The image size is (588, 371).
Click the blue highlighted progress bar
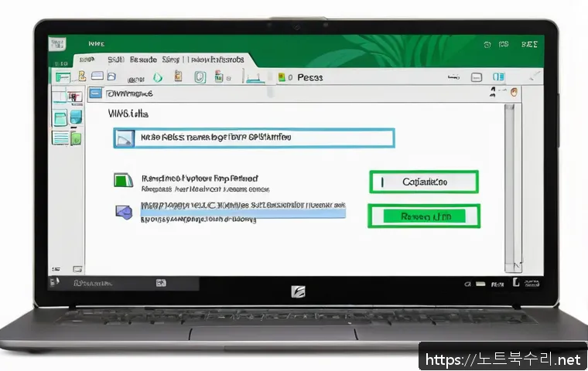click(241, 208)
